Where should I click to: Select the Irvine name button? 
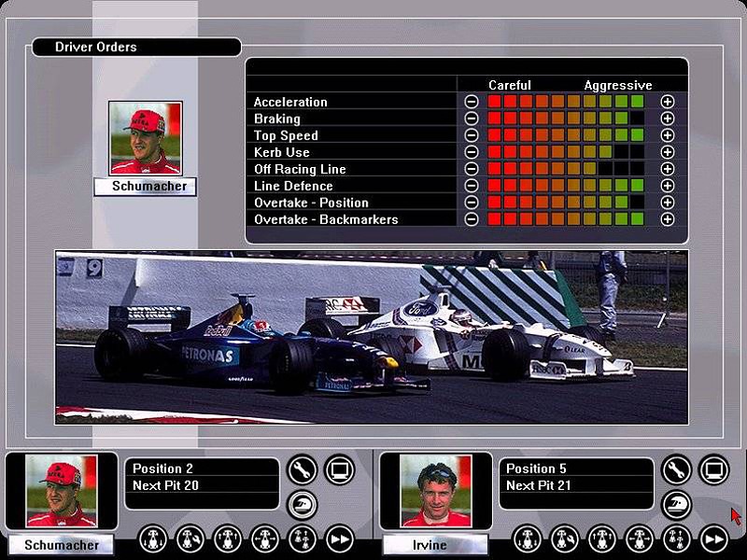pos(435,545)
